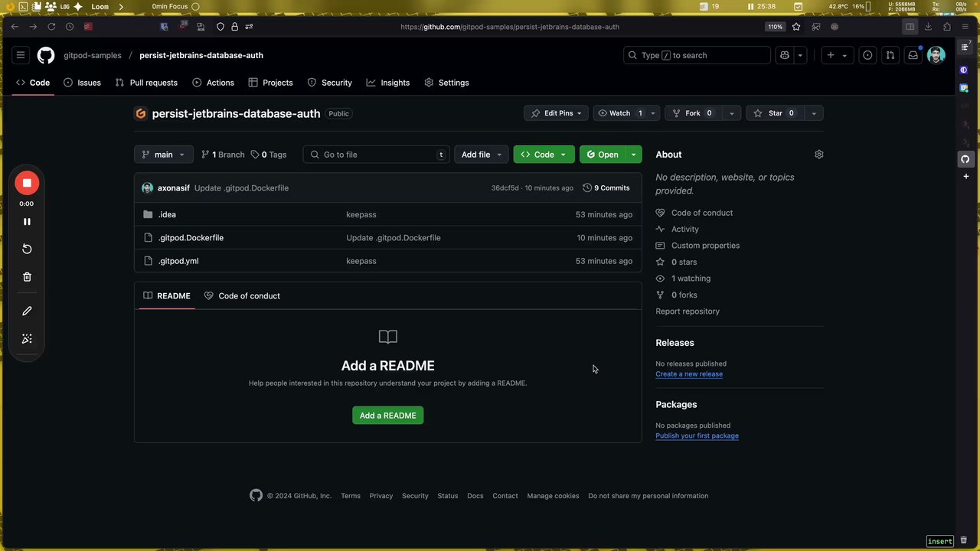Switch to the Actions tab
The height and width of the screenshot is (551, 980).
click(x=213, y=83)
